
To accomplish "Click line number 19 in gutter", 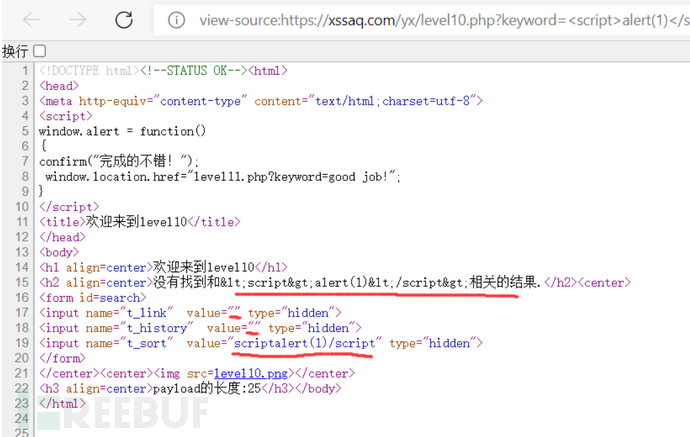I will point(22,342).
